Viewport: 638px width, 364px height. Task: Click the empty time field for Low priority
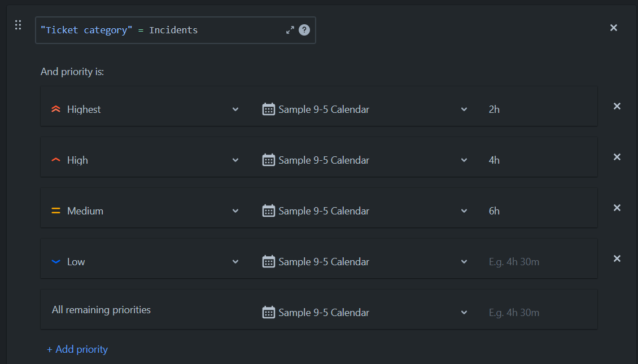536,262
